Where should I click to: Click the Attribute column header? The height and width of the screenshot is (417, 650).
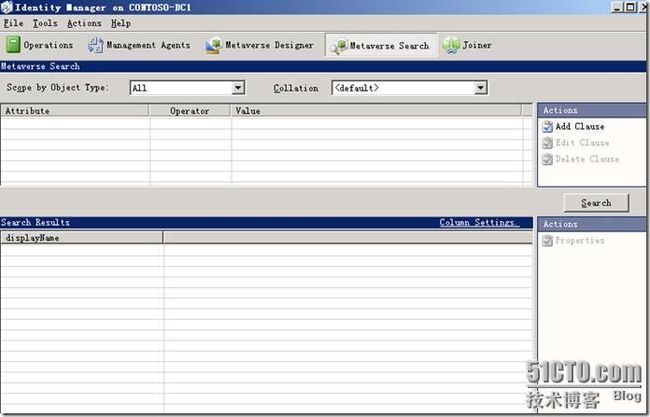(x=75, y=111)
